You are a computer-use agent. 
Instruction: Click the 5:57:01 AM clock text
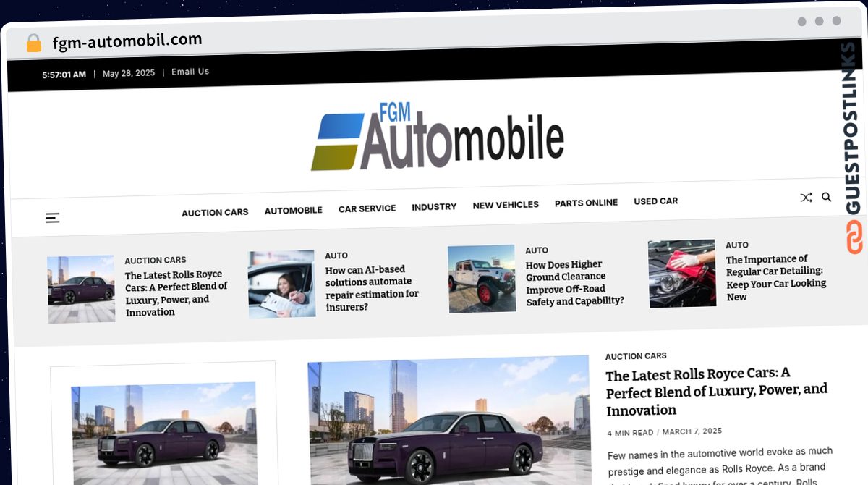click(64, 75)
